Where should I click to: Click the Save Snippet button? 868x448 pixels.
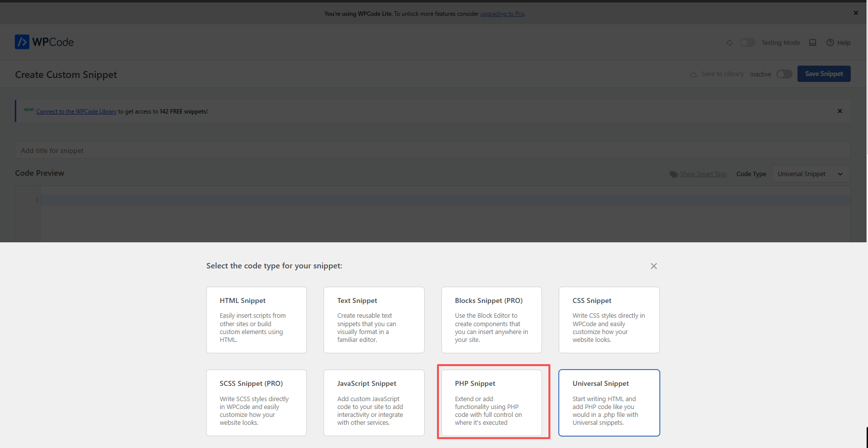click(824, 74)
